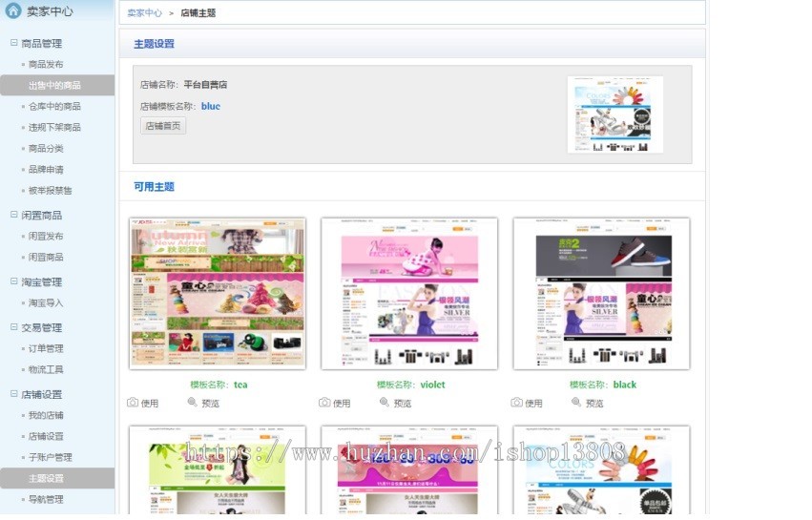The height and width of the screenshot is (520, 812).
Task: Open 淘宝导入 in the sidebar
Action: pyautogui.click(x=46, y=303)
